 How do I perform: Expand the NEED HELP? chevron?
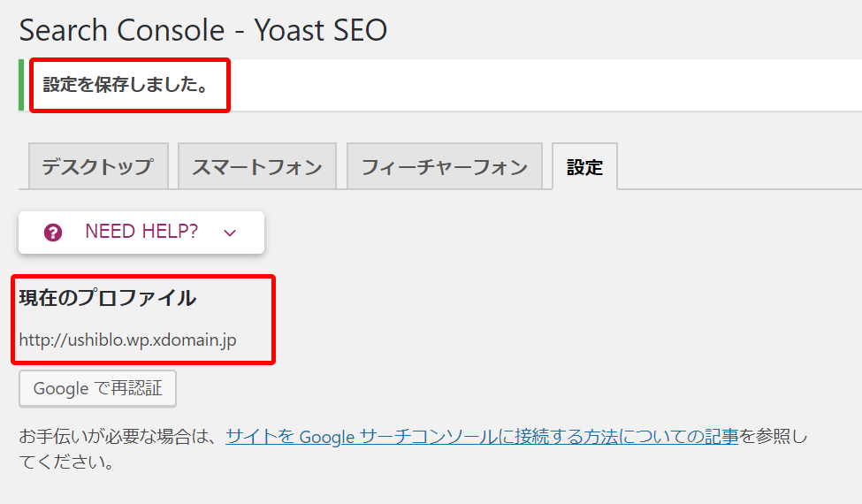click(x=230, y=233)
